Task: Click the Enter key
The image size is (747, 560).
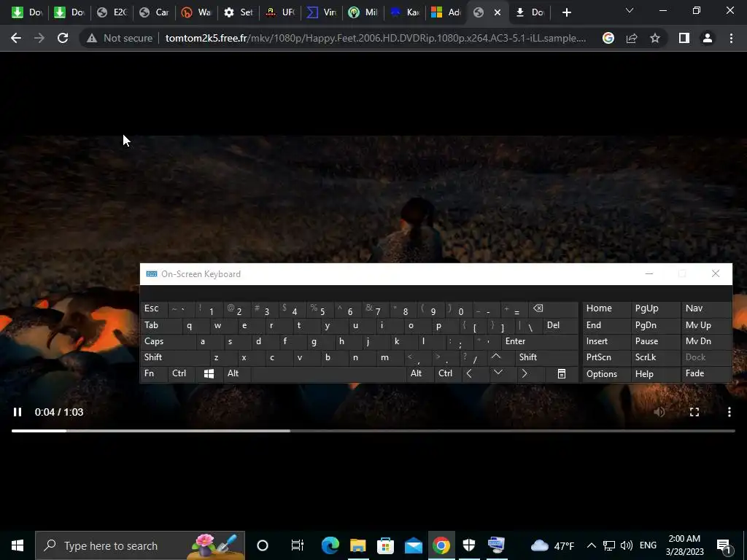Action: 539,341
